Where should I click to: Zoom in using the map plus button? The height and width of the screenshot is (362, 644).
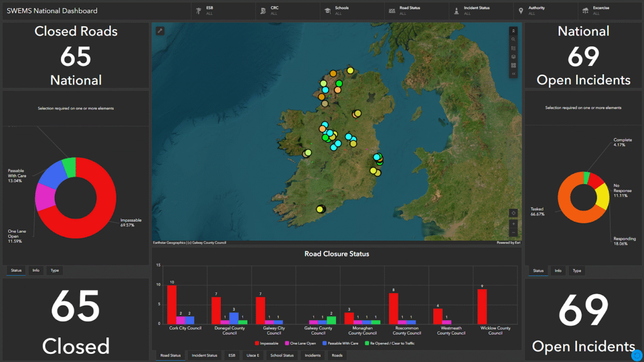tap(514, 225)
